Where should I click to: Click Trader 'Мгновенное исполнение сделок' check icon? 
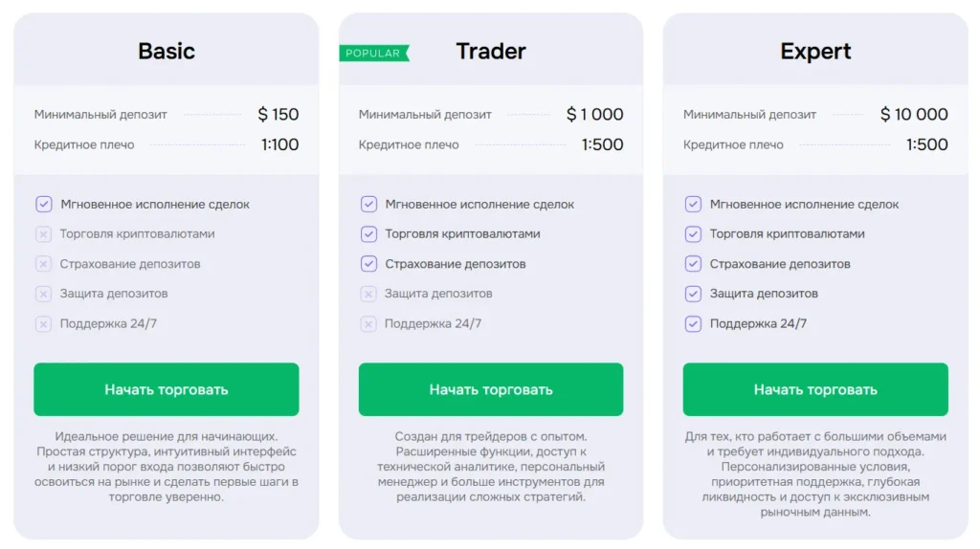[368, 204]
